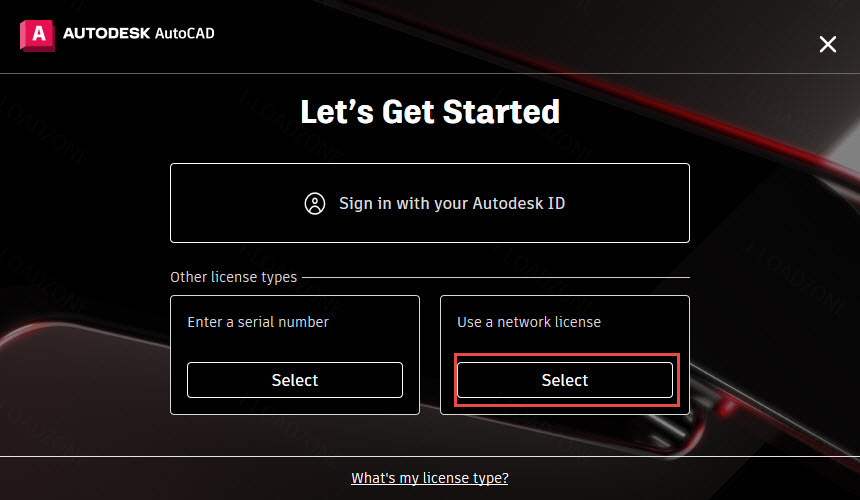Screen dimensions: 860x500
Task: Click the "Other license types" section label
Action: point(233,277)
